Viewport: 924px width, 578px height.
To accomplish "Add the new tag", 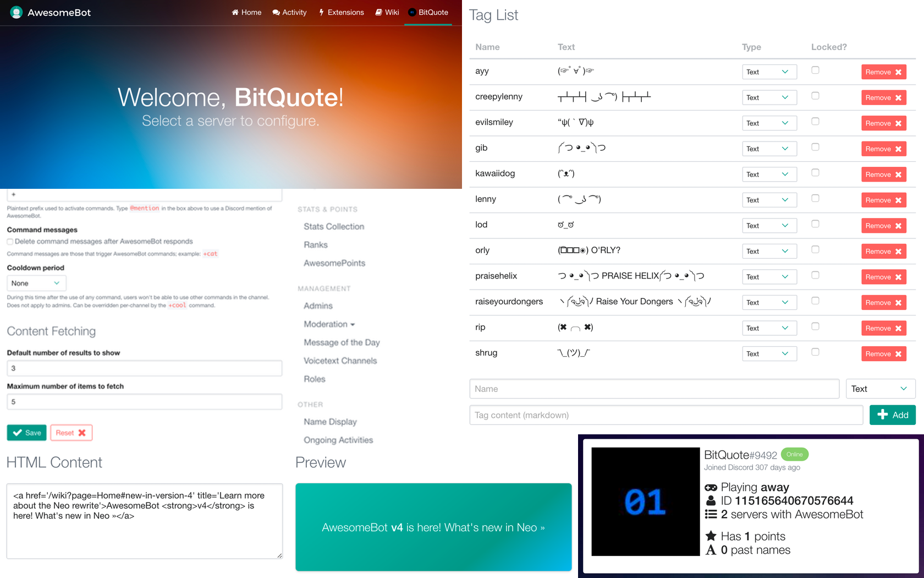I will (892, 415).
